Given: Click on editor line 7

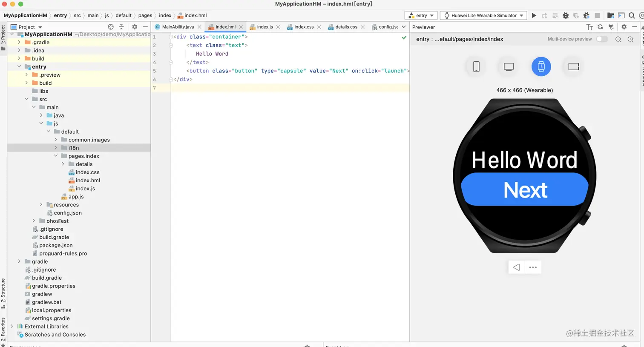Looking at the screenshot, I should pyautogui.click(x=290, y=88).
